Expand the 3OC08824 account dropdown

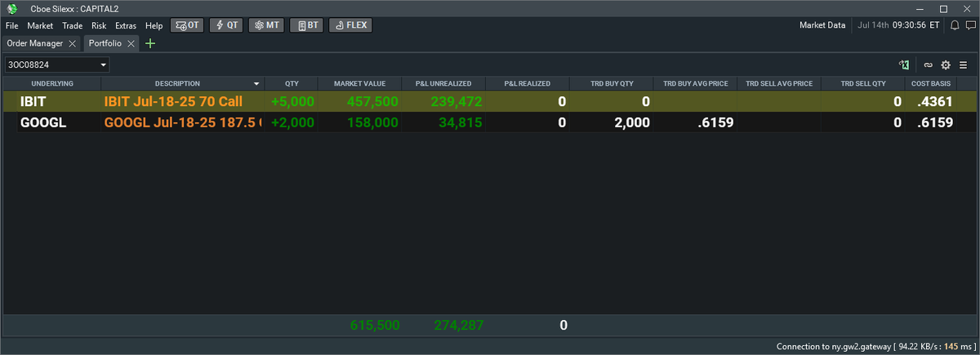[104, 64]
